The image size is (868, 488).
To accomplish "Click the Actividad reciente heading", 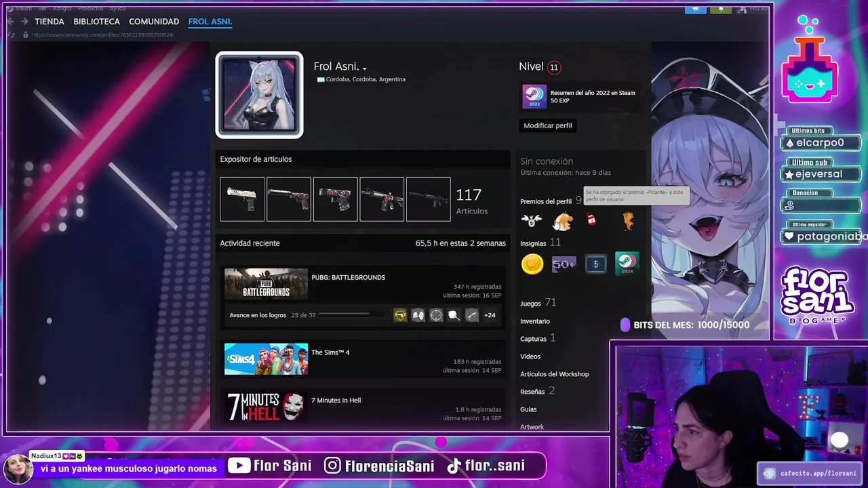I will tap(250, 243).
